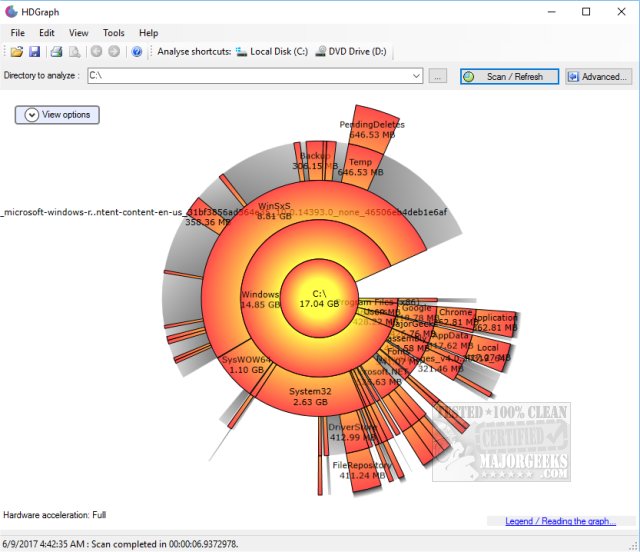Image resolution: width=640 pixels, height=552 pixels.
Task: Expand the View options panel
Action: (x=57, y=115)
